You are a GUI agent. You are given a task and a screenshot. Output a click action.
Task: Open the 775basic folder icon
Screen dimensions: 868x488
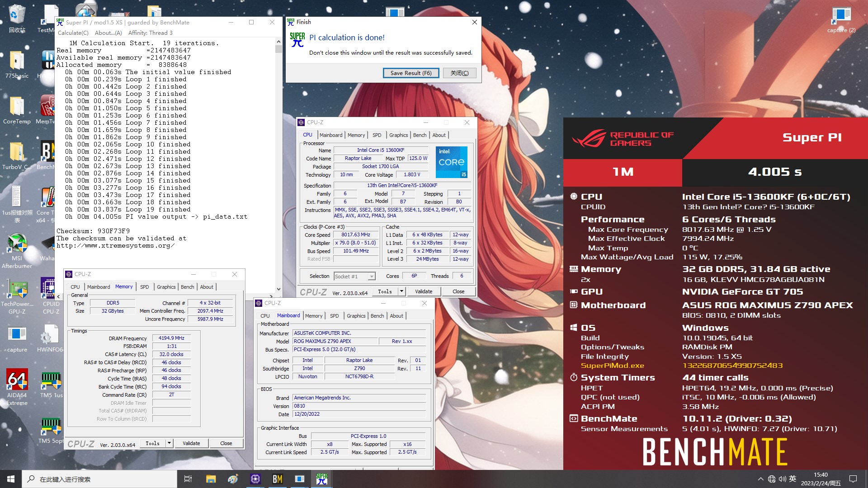point(17,64)
